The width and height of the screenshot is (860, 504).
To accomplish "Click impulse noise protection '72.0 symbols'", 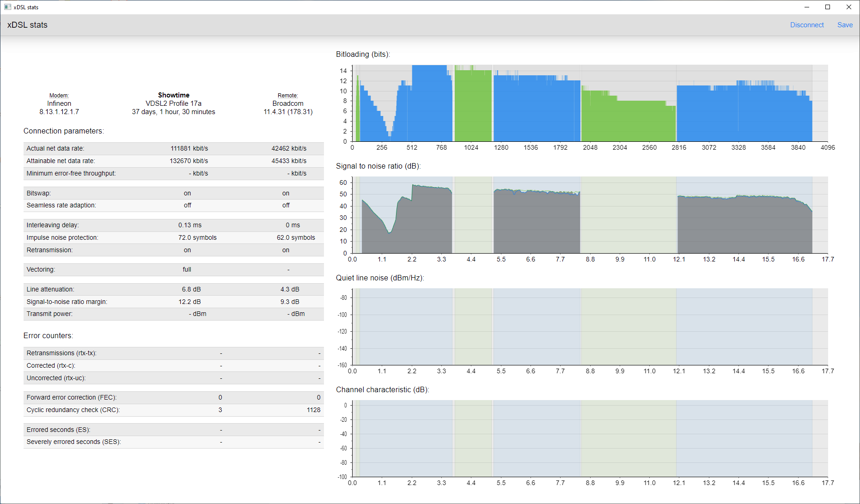I will [x=197, y=237].
